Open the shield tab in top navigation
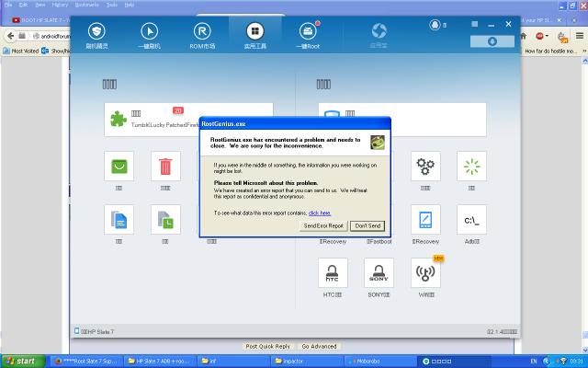This screenshot has height=368, width=588. click(x=96, y=35)
